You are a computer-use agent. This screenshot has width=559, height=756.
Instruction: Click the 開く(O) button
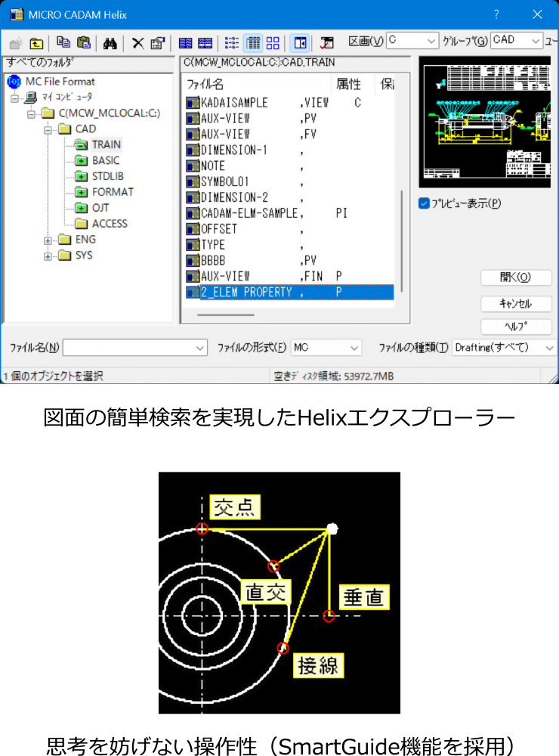(x=516, y=277)
